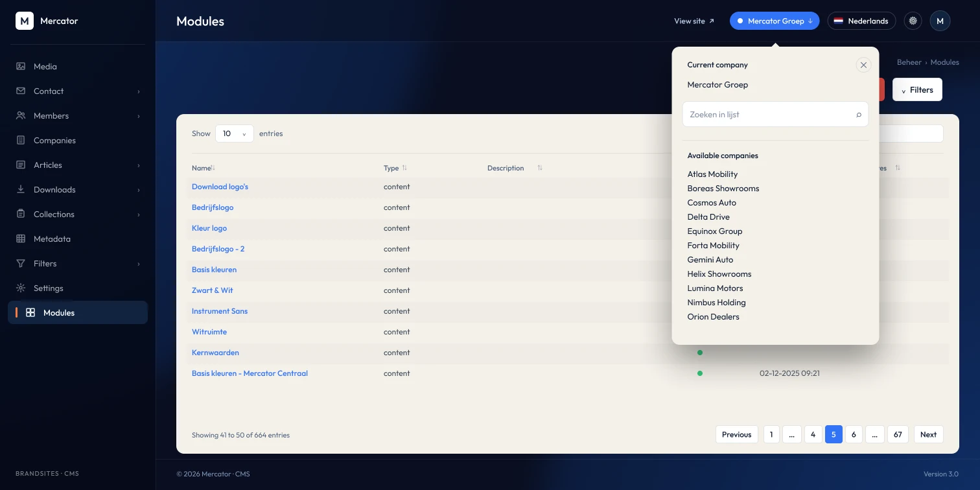This screenshot has height=490, width=980.
Task: Open Basis kleuren - Mercator Centraal module
Action: (250, 373)
